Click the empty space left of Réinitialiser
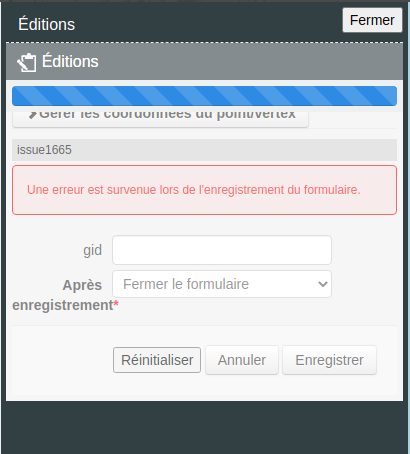410x454 pixels. [63, 360]
